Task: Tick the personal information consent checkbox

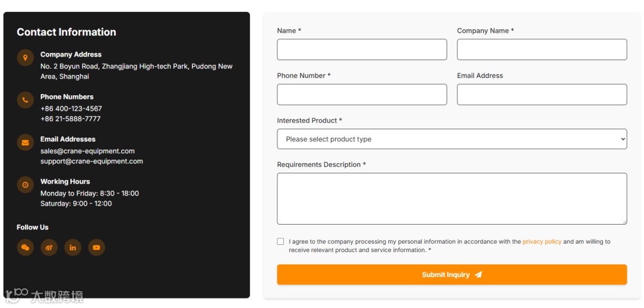Action: (281, 242)
